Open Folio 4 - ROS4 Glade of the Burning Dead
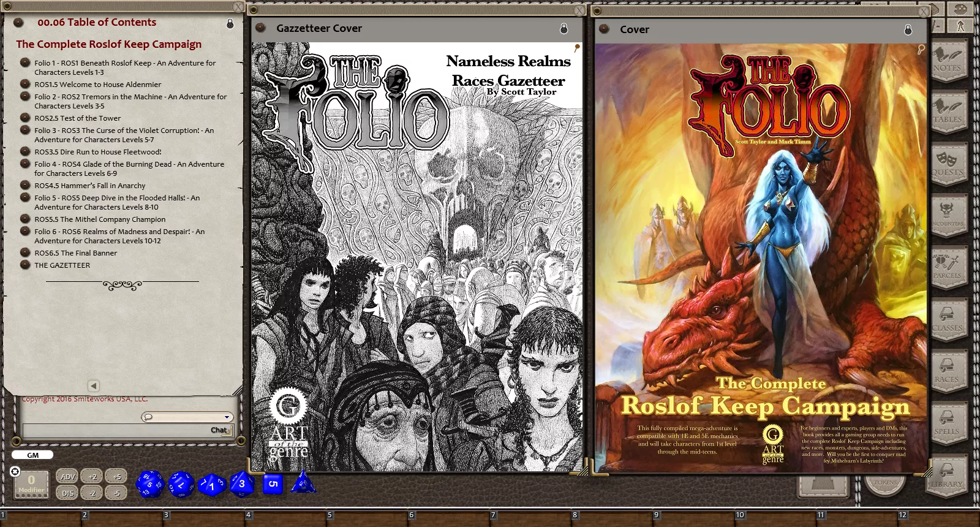The height and width of the screenshot is (527, 980). (129, 169)
